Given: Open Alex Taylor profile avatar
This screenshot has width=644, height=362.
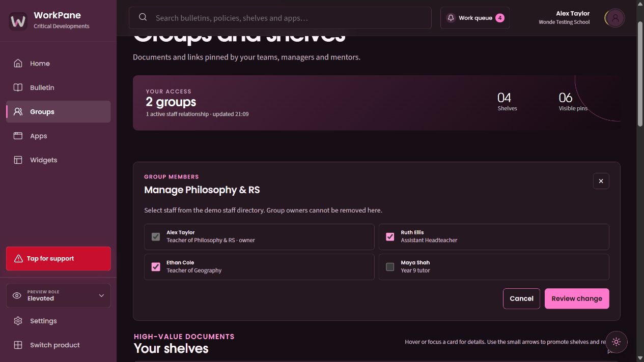Looking at the screenshot, I should (x=615, y=18).
